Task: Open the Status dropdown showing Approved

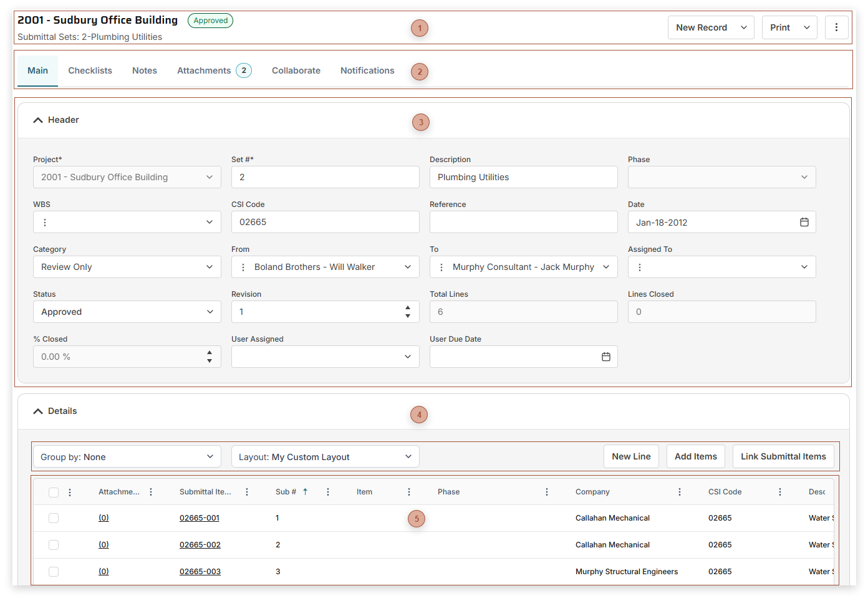Action: coord(127,312)
